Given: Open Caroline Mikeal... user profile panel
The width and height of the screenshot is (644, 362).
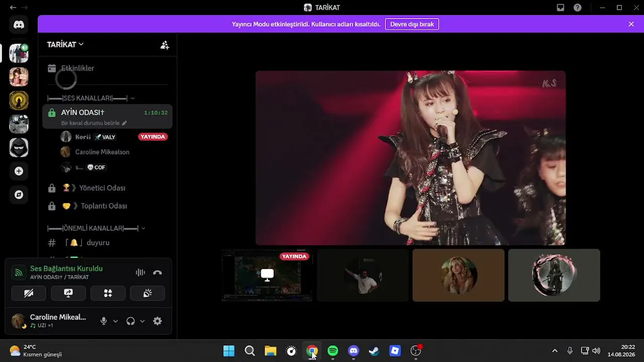Looking at the screenshot, I should [50, 321].
